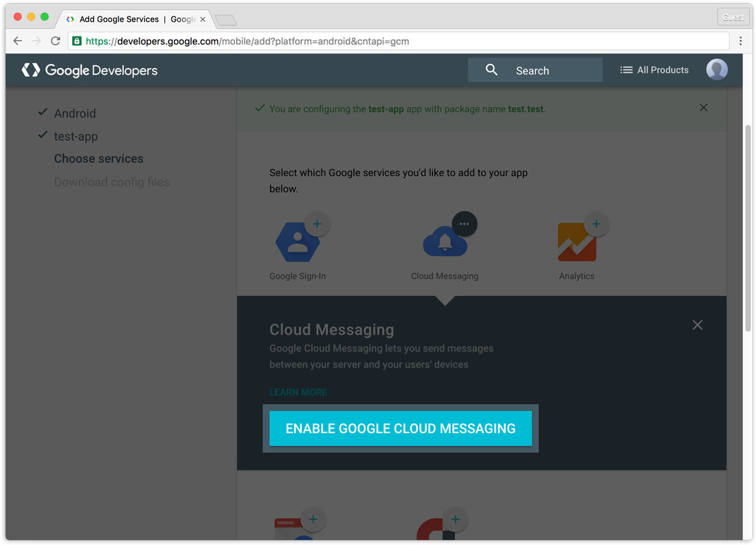Image resolution: width=756 pixels, height=545 pixels.
Task: Click the magnifier search icon
Action: click(x=491, y=70)
